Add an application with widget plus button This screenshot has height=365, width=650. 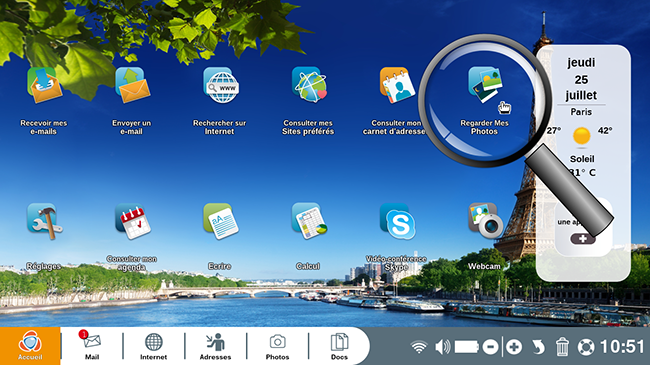tap(583, 238)
